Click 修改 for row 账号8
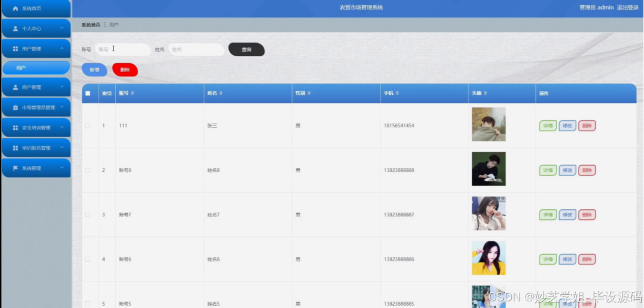 tap(567, 170)
